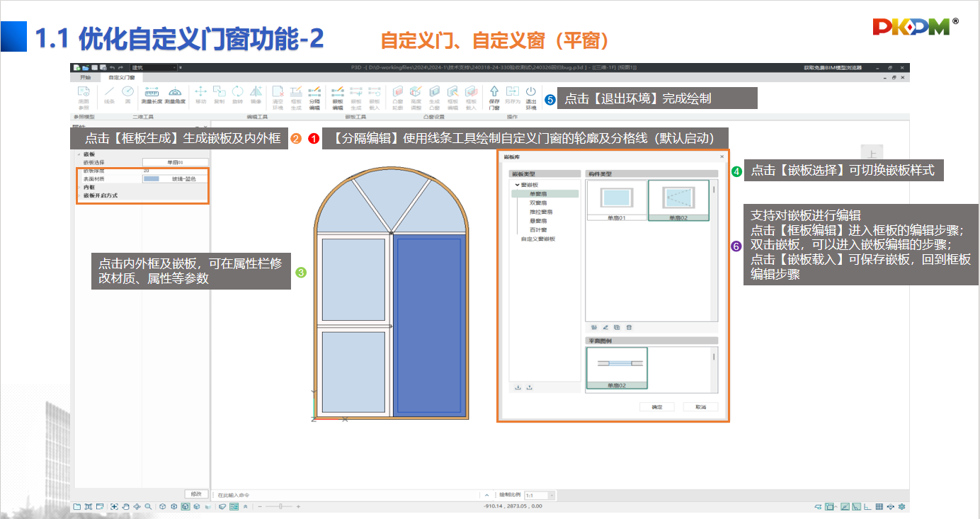The image size is (980, 519).
Task: Select the 单扇01 panel thumbnail
Action: coord(617,198)
